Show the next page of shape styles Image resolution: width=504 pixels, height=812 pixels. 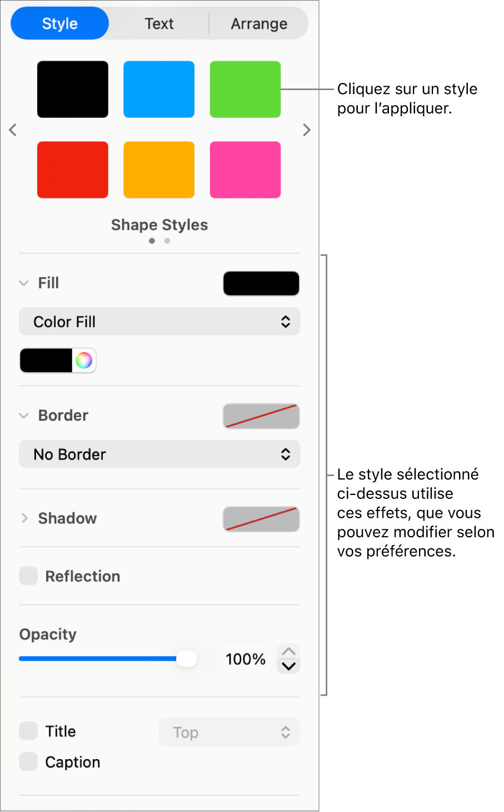click(306, 130)
